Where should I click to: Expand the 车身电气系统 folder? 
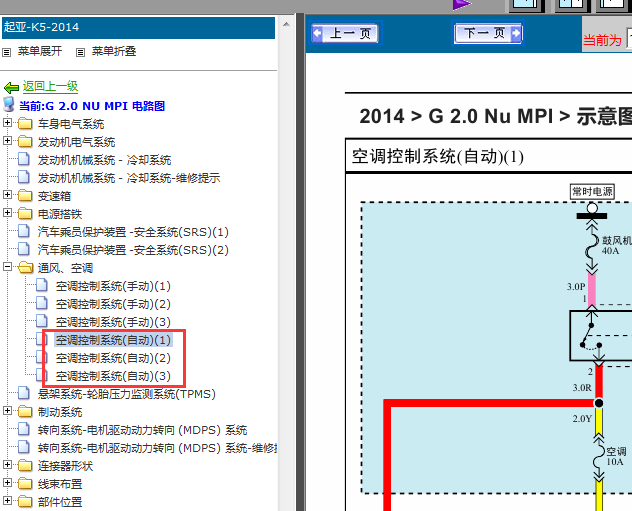(7, 123)
